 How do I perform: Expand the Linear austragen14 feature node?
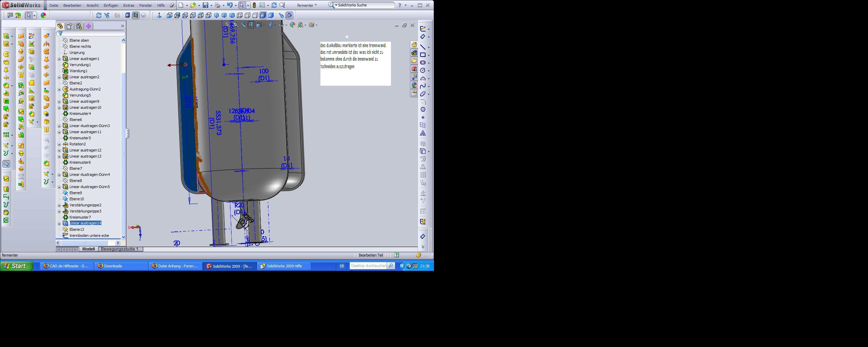click(59, 223)
